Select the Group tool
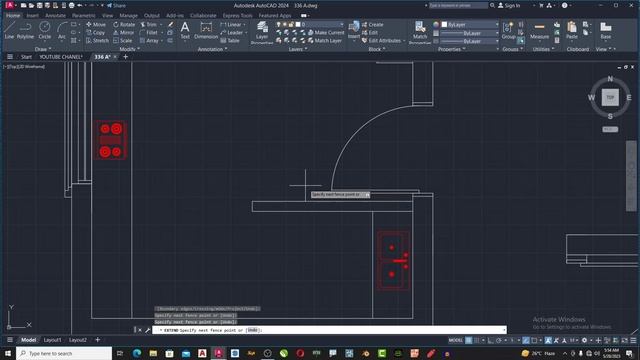This screenshot has width=640, height=360. tap(508, 30)
